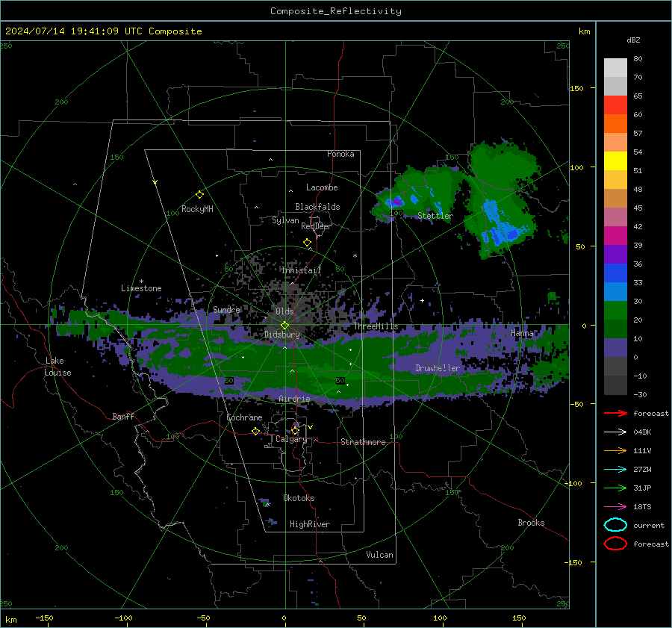
Task: Select the magenta 39–42 dBZ legend swatch
Action: [615, 235]
